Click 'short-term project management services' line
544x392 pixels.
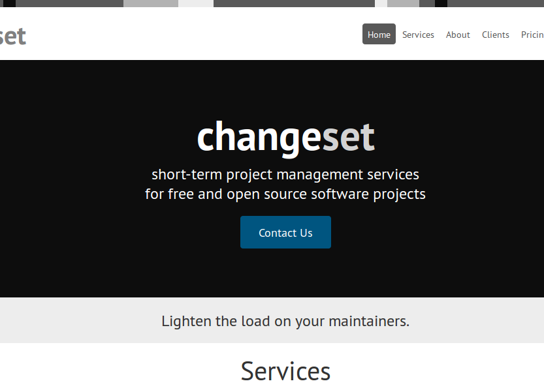tap(285, 174)
